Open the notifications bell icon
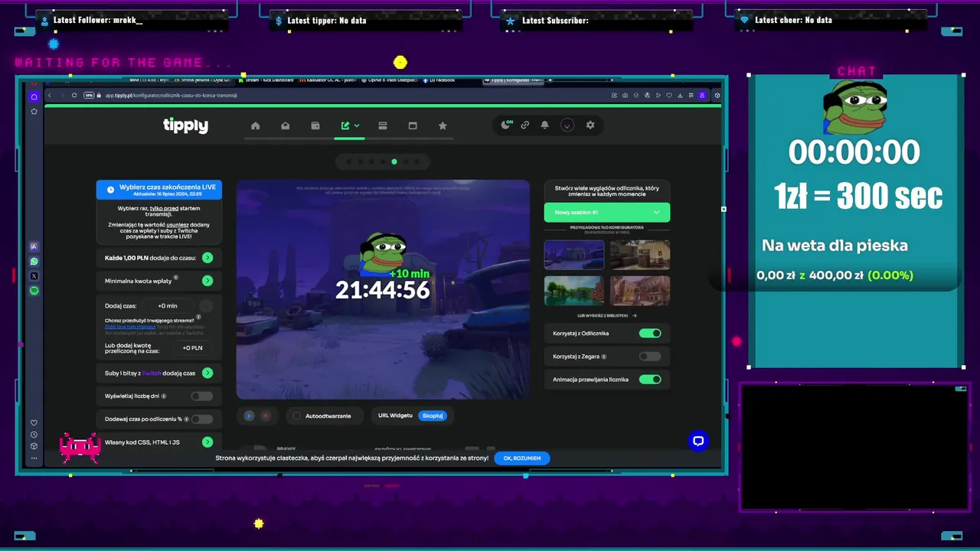Screen dimensions: 980x551 (545, 125)
